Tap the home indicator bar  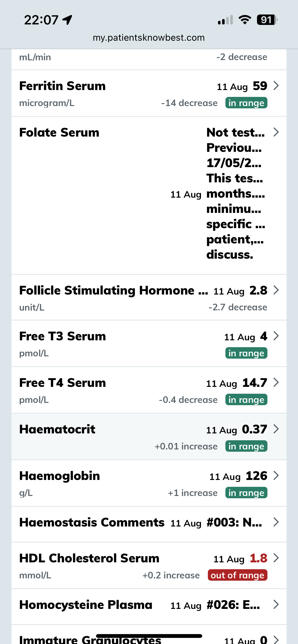tap(149, 636)
